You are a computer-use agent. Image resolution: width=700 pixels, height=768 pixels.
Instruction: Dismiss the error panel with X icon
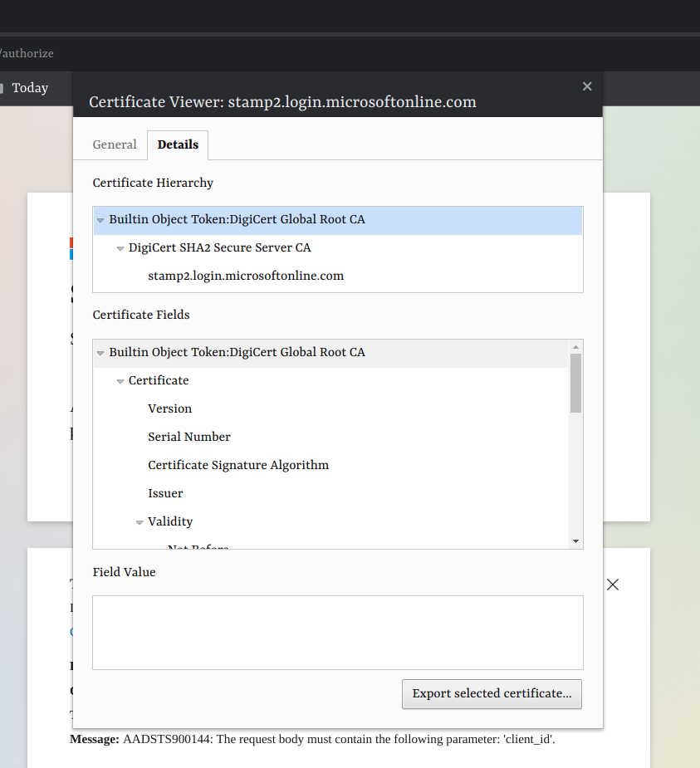click(613, 585)
